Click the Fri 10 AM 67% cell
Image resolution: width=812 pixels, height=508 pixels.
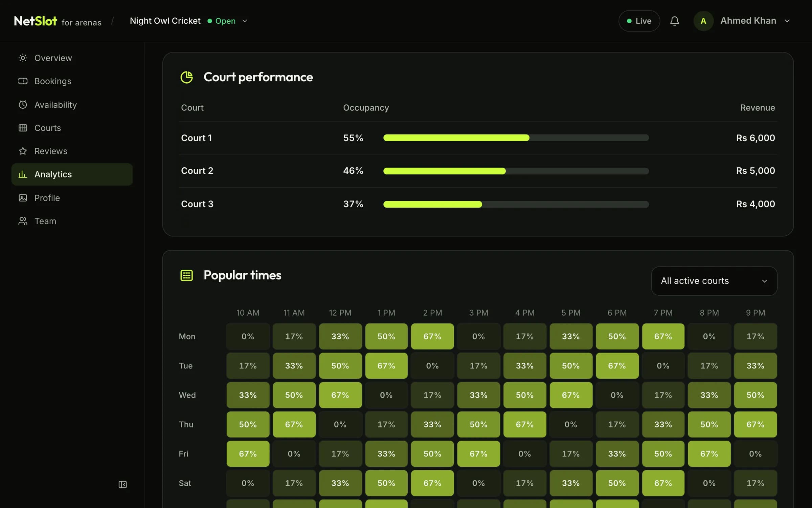(x=248, y=454)
